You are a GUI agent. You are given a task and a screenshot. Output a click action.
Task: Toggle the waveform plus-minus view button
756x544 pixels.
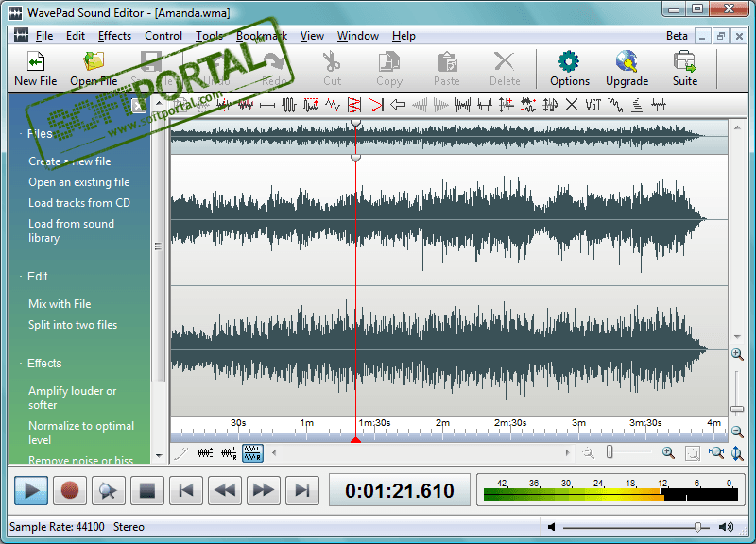pyautogui.click(x=205, y=453)
